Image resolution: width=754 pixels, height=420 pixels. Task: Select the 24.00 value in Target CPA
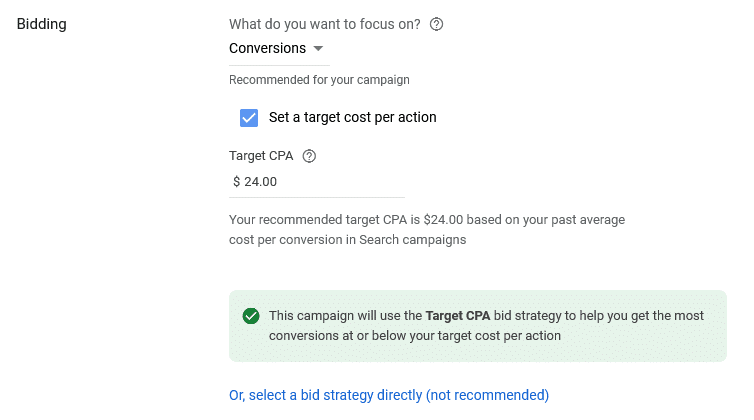260,182
